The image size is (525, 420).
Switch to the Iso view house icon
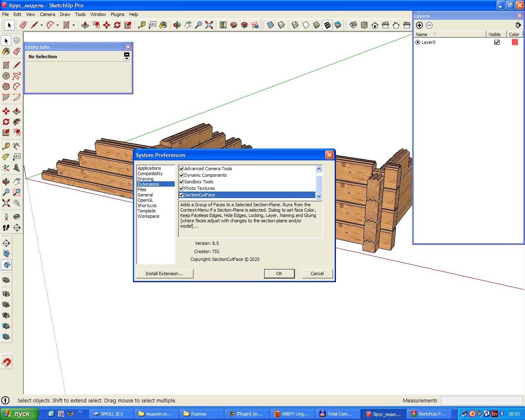click(353, 25)
